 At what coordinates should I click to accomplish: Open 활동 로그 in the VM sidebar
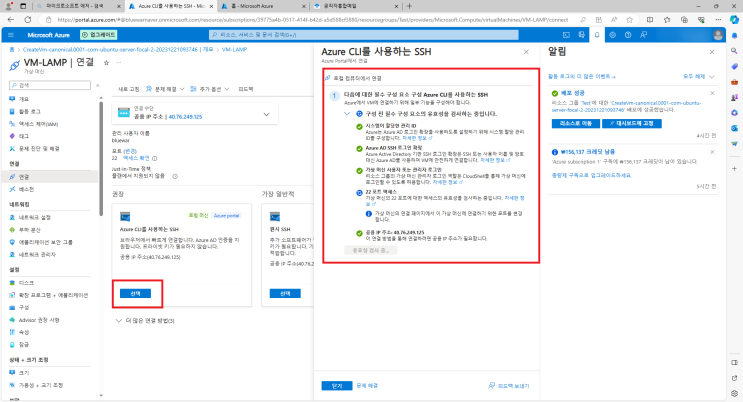(x=29, y=111)
